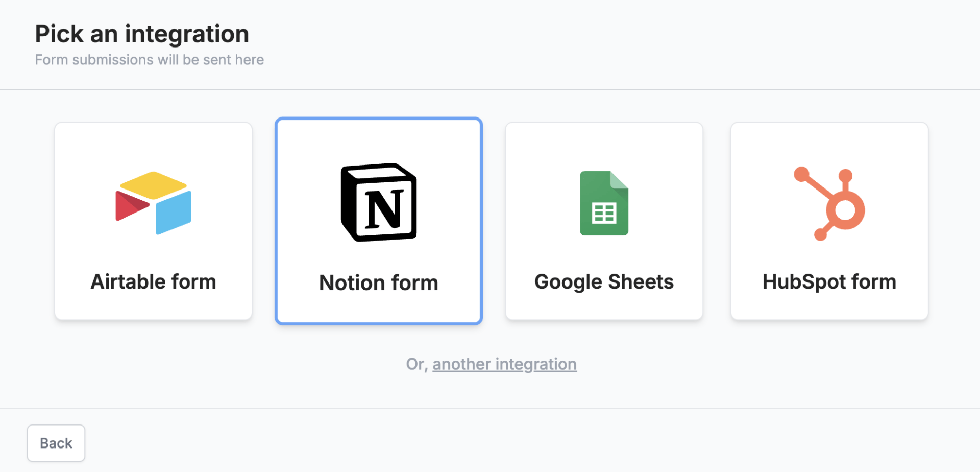Confirm the highlighted Notion form selection
The width and height of the screenshot is (980, 472).
[x=378, y=221]
